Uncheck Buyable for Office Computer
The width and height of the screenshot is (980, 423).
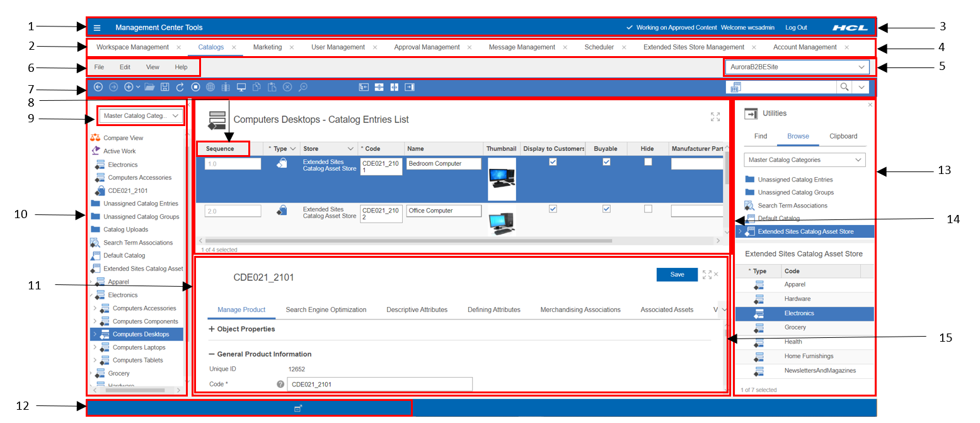pyautogui.click(x=606, y=208)
